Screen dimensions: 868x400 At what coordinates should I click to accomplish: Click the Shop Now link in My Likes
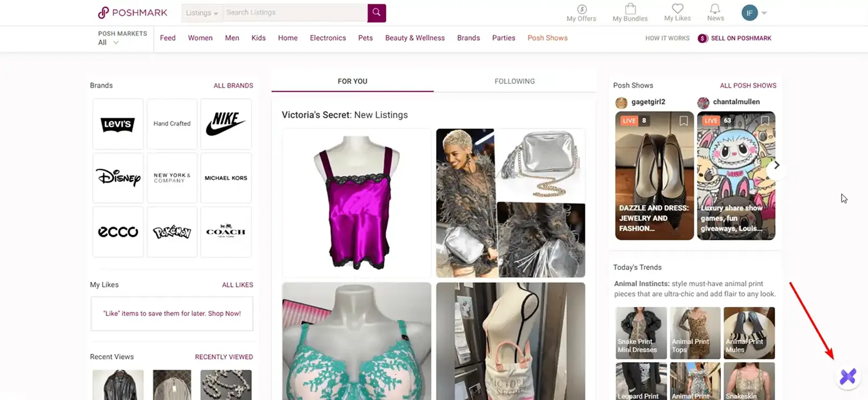pyautogui.click(x=225, y=314)
